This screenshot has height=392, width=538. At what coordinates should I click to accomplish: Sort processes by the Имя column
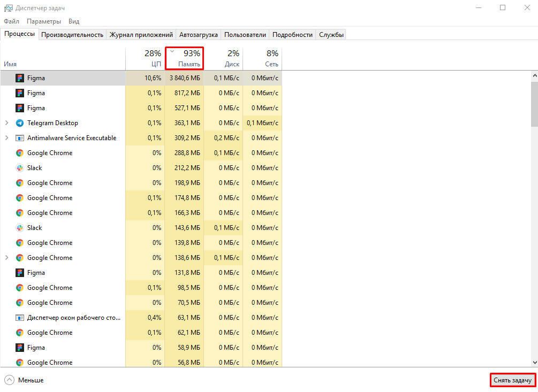click(x=63, y=58)
